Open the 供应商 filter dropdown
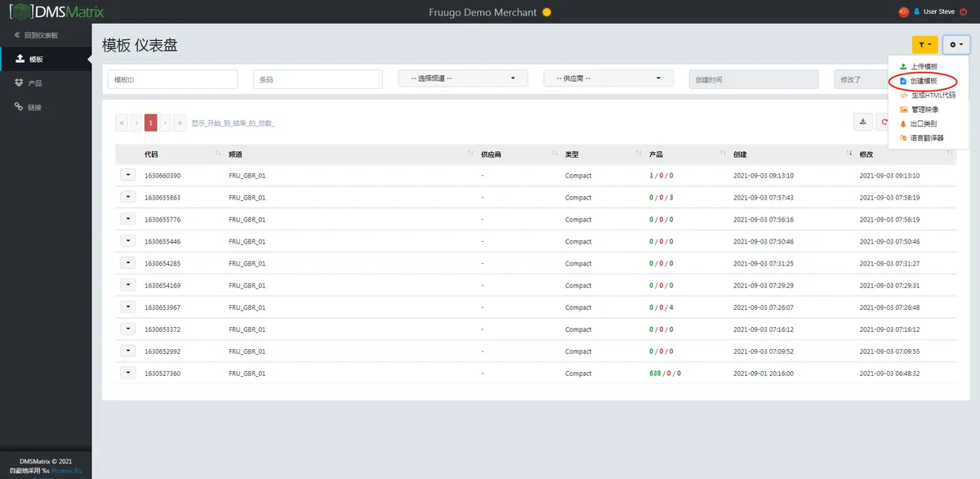 (x=608, y=78)
